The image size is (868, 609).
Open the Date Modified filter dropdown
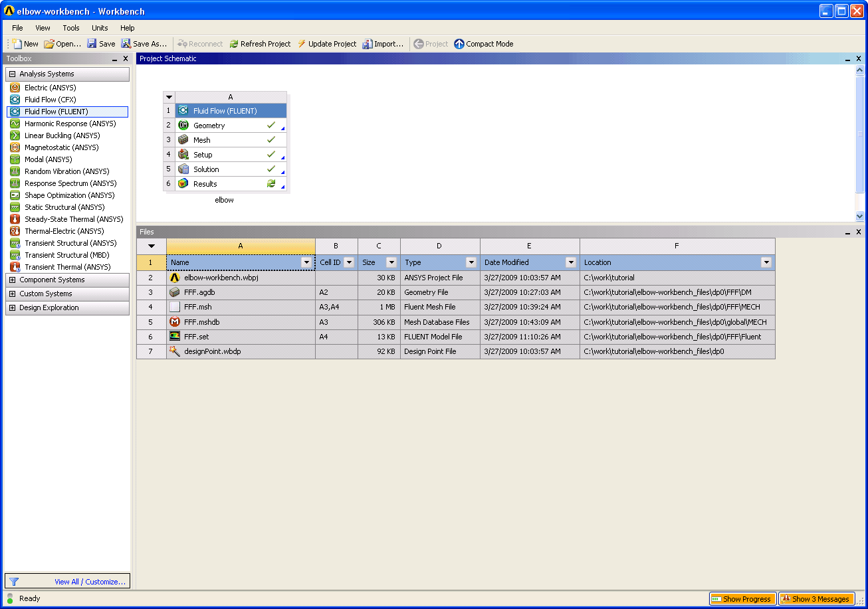point(571,262)
